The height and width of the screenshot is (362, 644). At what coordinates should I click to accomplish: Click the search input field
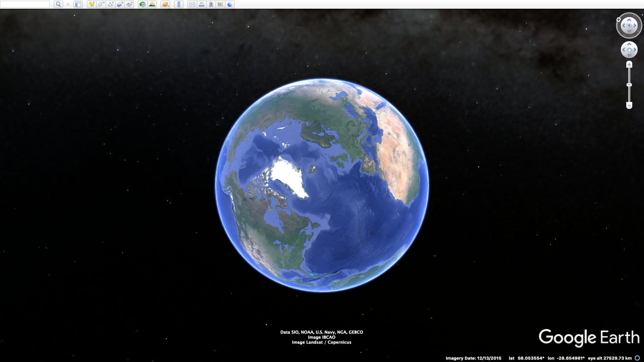25,4
